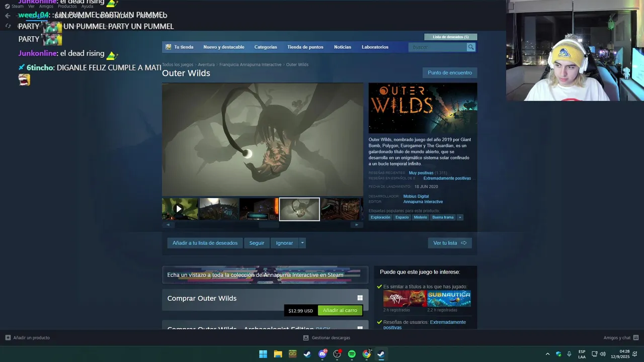
Task: Open the Ayuda menu in the menu bar
Action: click(x=88, y=6)
